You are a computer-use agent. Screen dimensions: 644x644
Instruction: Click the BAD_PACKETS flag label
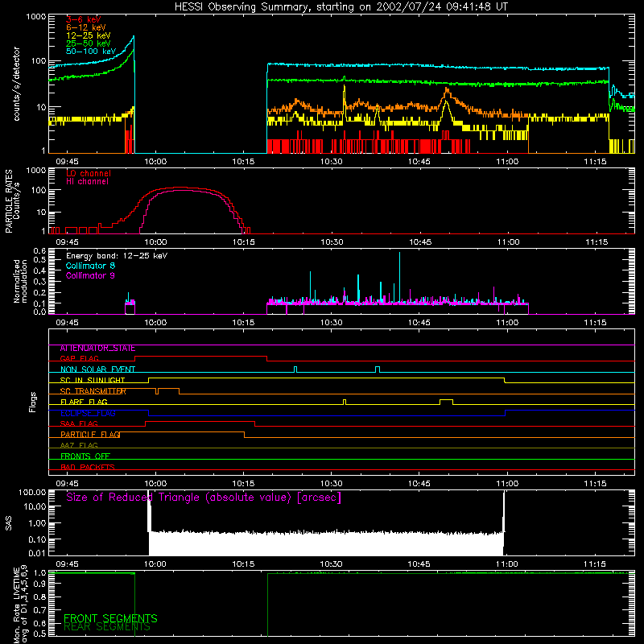88,468
